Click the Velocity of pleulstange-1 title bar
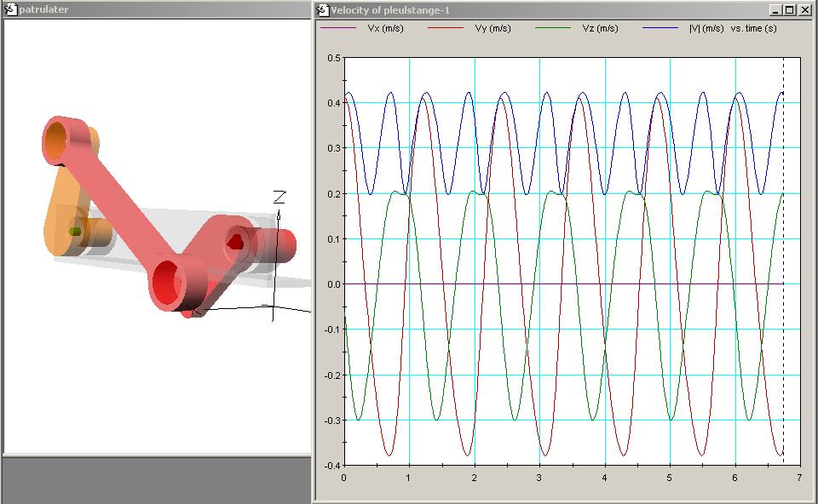The image size is (818, 504). tap(563, 9)
